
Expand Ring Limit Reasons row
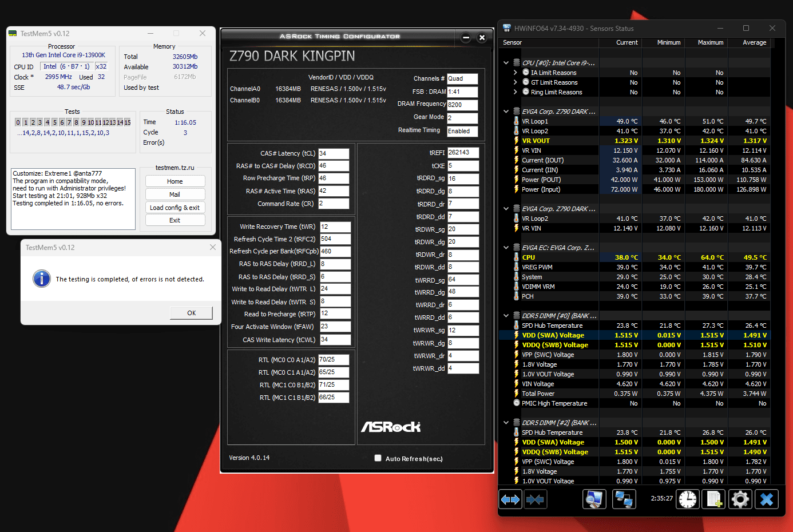click(515, 92)
